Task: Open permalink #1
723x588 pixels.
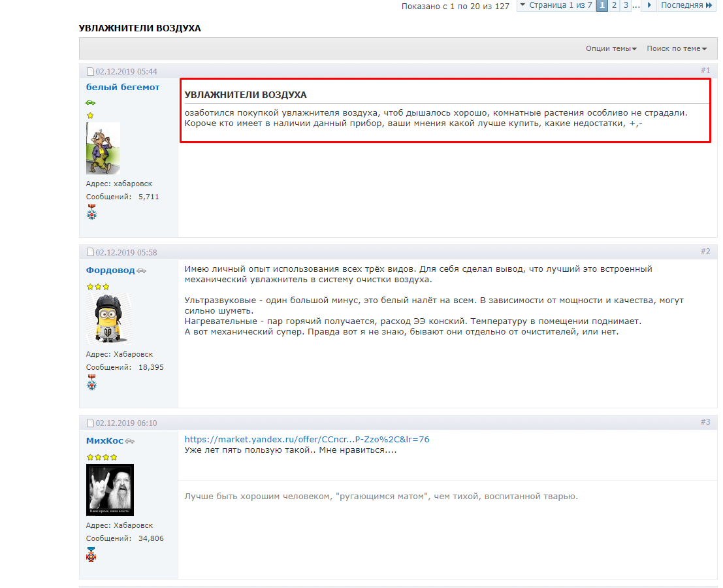Action: pyautogui.click(x=705, y=71)
